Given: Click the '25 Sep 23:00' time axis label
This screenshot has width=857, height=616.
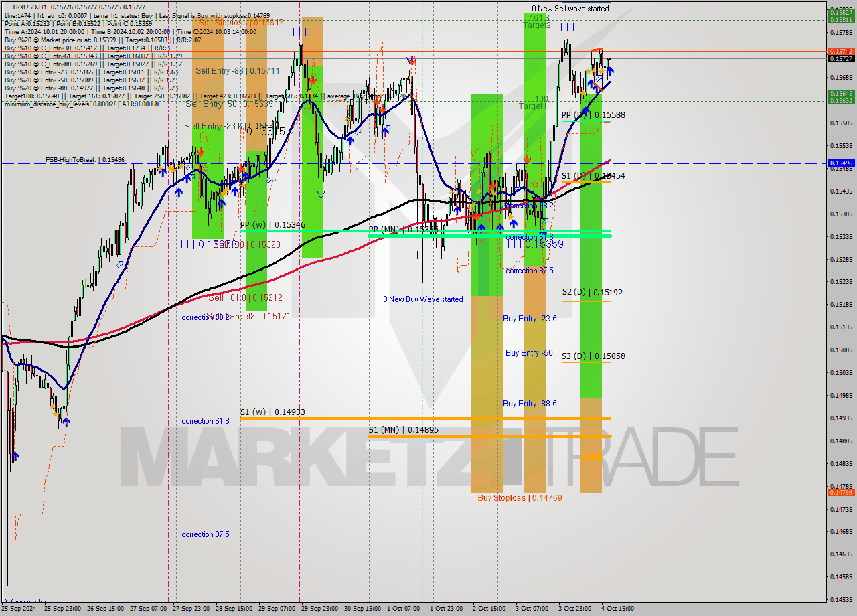Looking at the screenshot, I should [64, 609].
